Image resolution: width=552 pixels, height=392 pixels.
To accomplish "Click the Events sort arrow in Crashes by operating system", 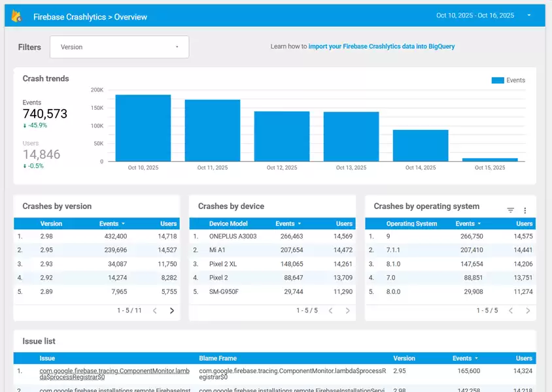I will pos(479,223).
